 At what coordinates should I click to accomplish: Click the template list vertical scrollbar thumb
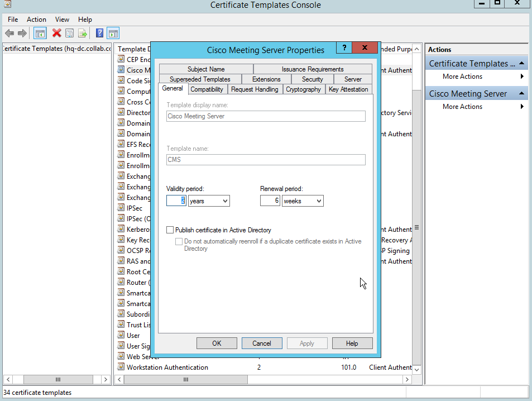tap(416, 227)
